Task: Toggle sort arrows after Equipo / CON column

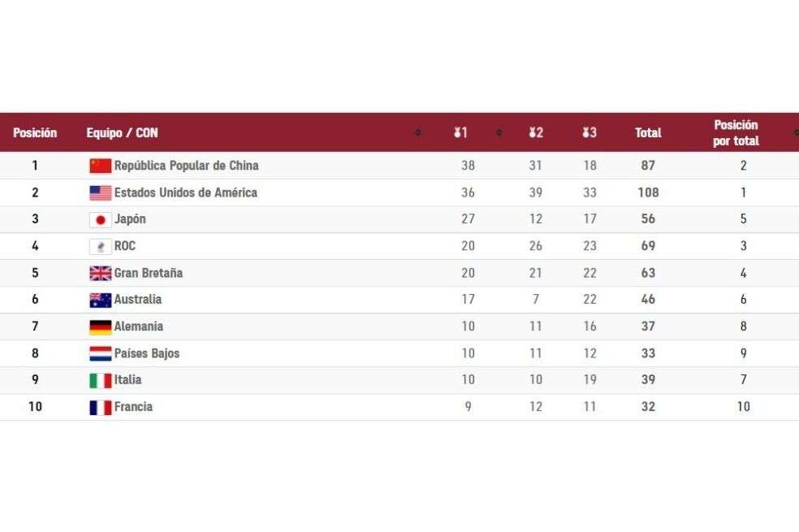Action: coord(418,132)
